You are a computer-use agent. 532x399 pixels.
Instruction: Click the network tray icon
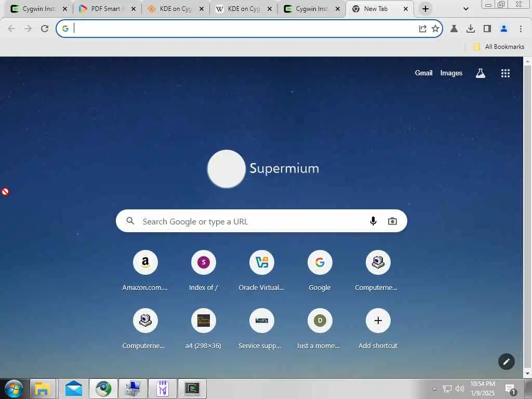[x=447, y=389]
